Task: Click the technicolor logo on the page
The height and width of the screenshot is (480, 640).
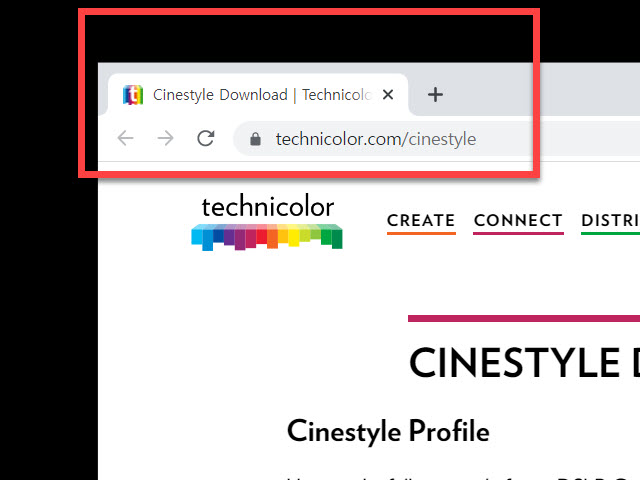Action: (267, 222)
